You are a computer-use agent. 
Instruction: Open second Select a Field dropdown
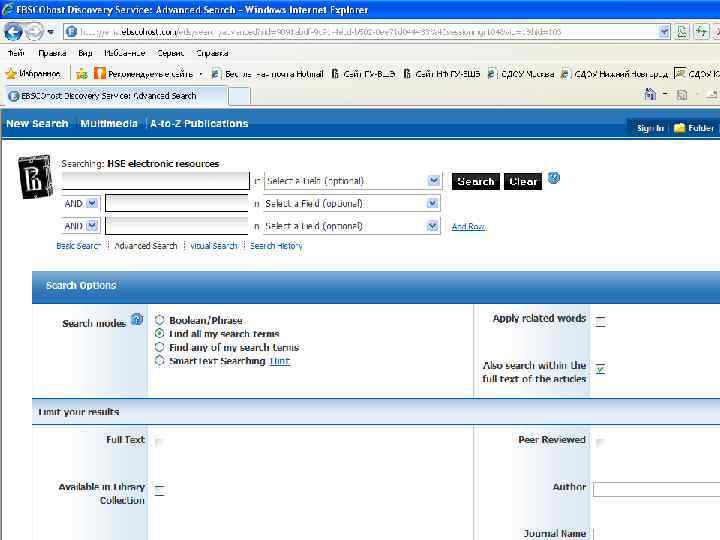click(352, 203)
